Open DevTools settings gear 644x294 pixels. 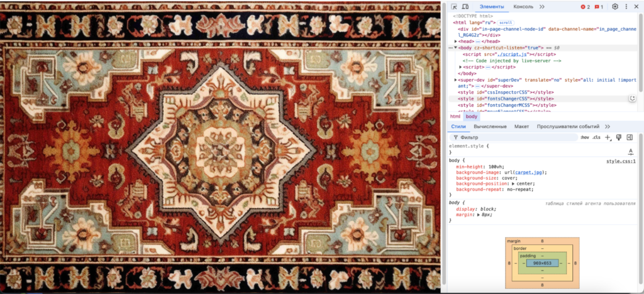pyautogui.click(x=615, y=6)
